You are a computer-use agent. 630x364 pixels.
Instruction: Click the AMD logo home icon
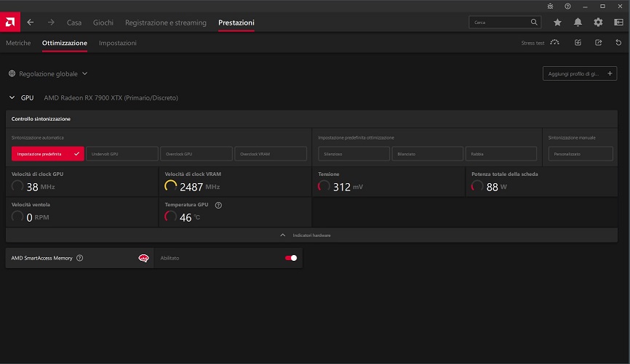[10, 22]
